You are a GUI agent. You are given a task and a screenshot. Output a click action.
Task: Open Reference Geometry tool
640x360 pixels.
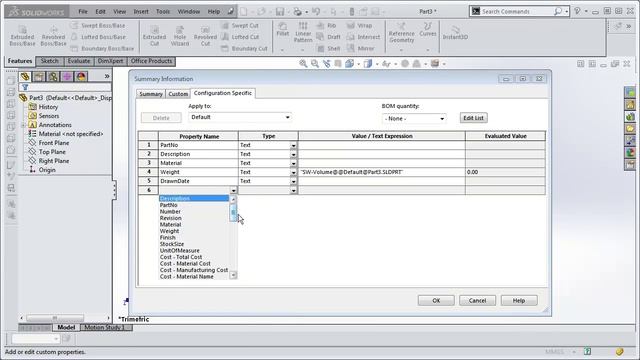click(x=401, y=33)
